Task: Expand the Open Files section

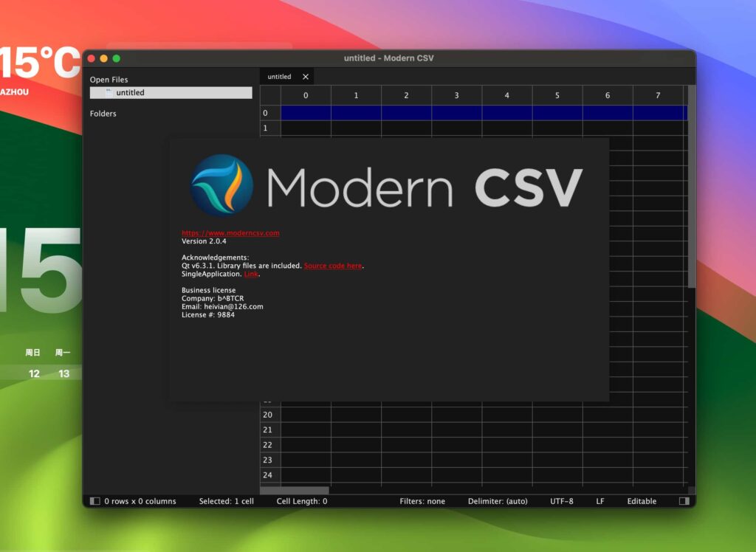Action: [x=108, y=79]
